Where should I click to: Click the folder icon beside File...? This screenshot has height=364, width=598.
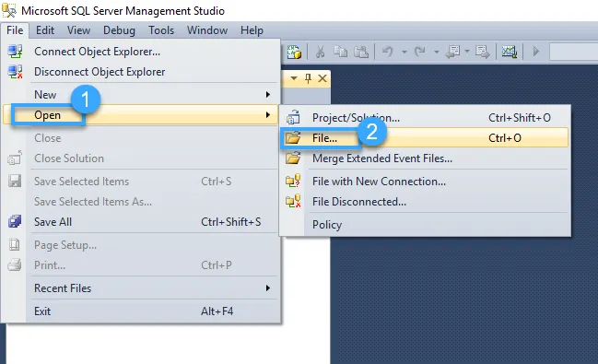pos(293,137)
